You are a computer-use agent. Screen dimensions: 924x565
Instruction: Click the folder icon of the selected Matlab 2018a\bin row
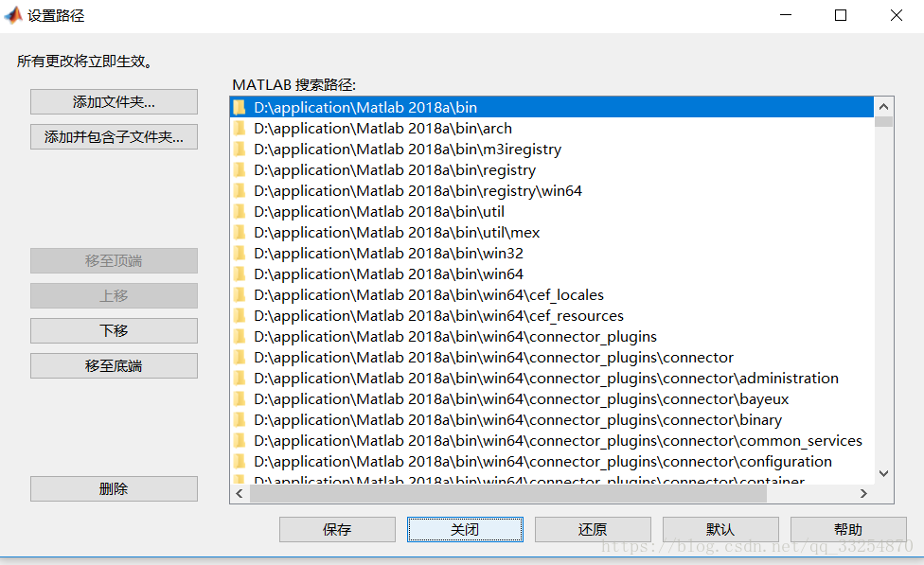[240, 107]
